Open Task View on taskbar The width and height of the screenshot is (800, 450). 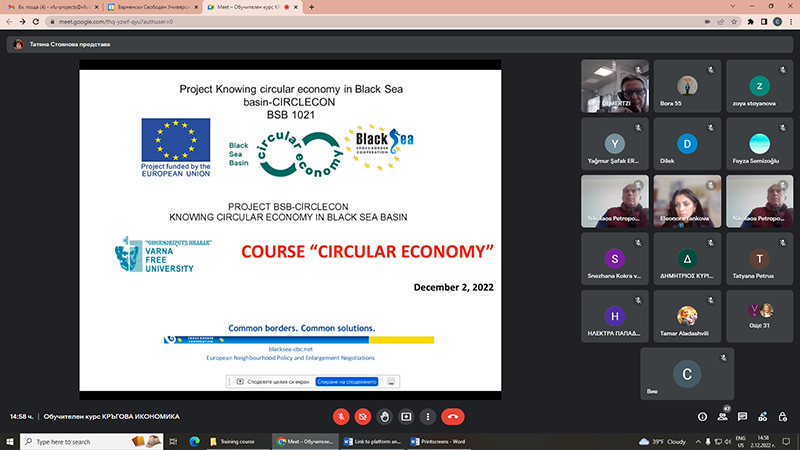coord(173,442)
